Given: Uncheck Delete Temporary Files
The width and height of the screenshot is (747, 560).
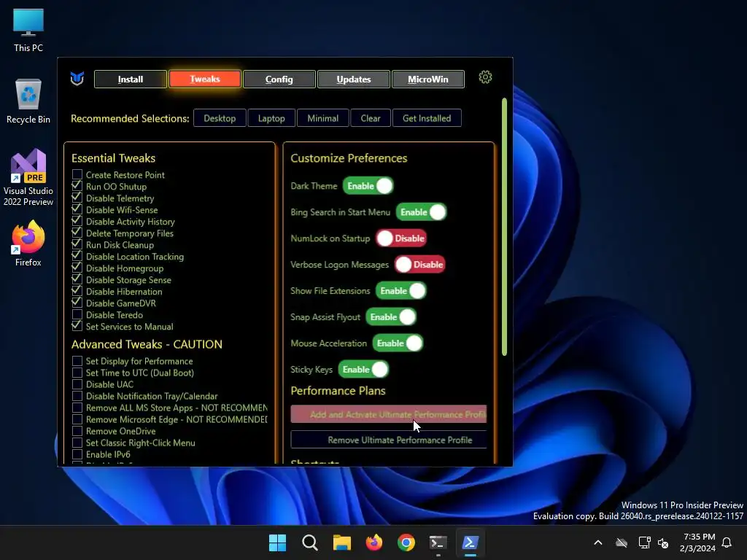Looking at the screenshot, I should click(x=77, y=233).
